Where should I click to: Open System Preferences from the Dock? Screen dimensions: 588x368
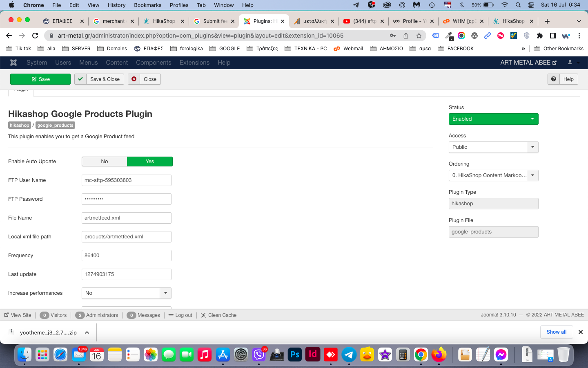(x=241, y=355)
